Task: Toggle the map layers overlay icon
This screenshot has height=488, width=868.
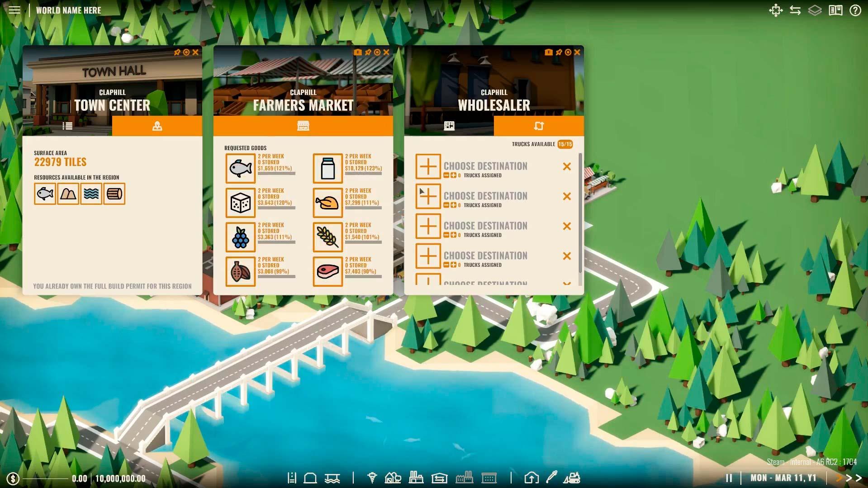Action: 815,10
